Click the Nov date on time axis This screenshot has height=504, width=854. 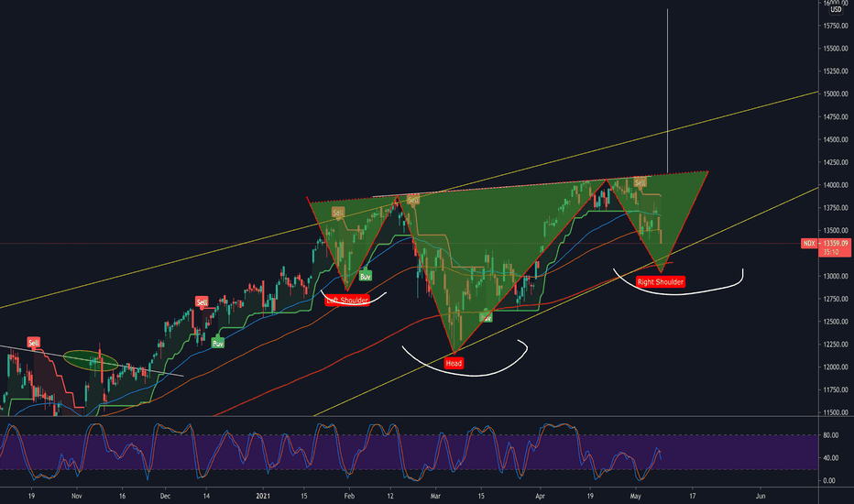pos(77,497)
